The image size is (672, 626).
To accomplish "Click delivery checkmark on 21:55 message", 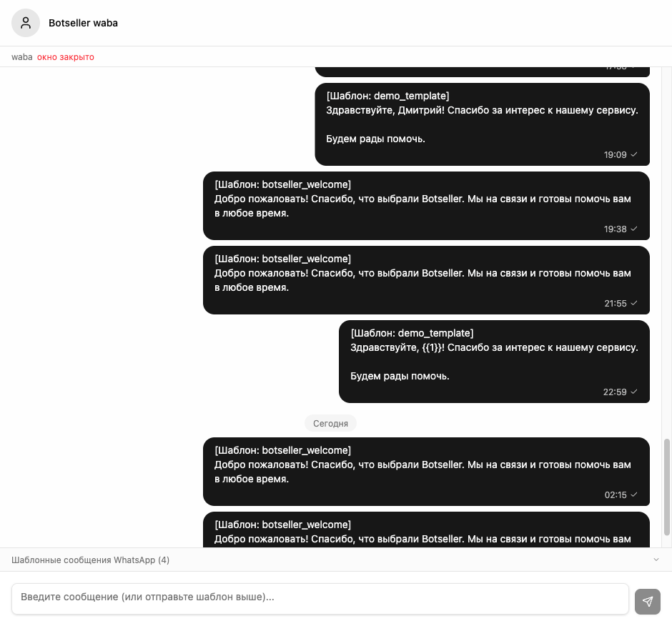I will pos(634,303).
